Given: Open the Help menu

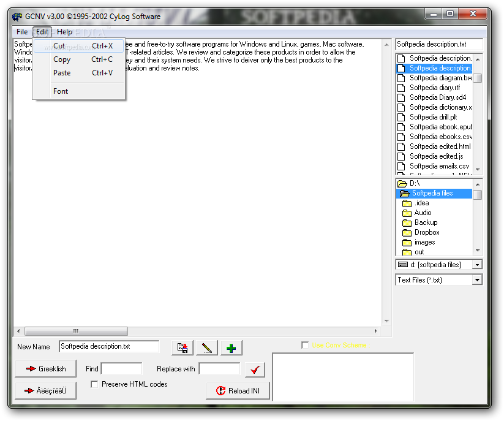Looking at the screenshot, I should pyautogui.click(x=64, y=32).
